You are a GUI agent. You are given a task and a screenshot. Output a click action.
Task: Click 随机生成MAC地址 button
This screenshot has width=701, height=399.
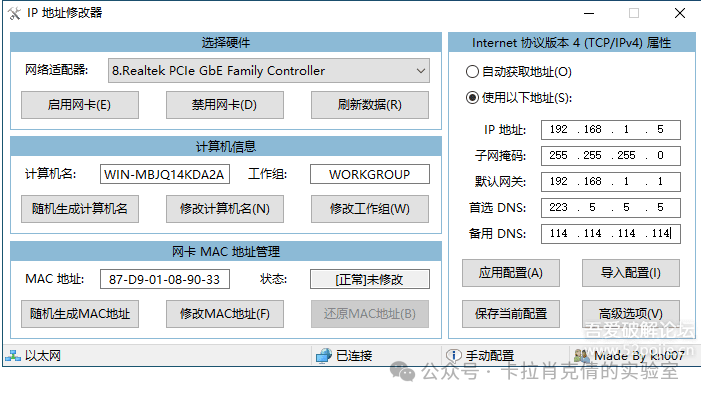80,314
